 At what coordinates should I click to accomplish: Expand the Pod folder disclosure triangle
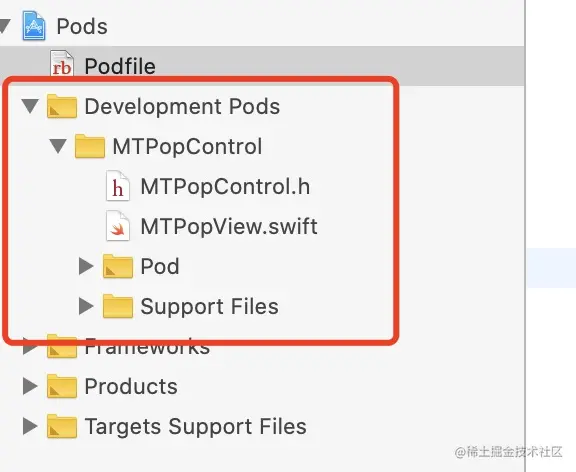point(86,266)
